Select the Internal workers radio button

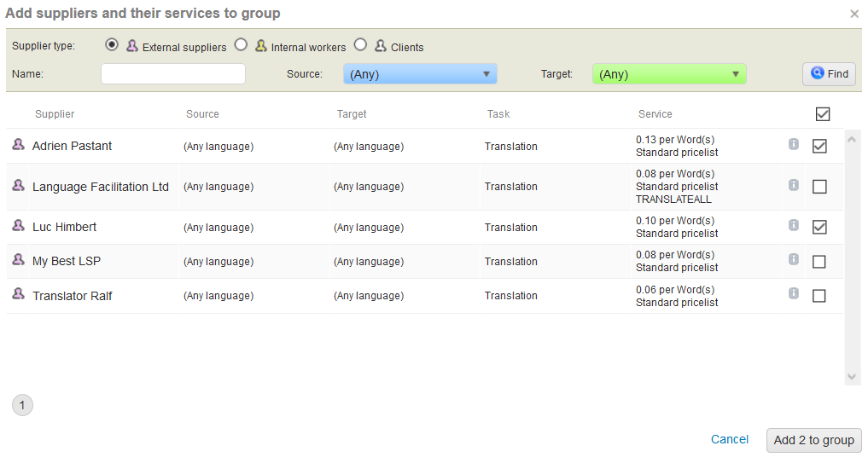(x=241, y=45)
